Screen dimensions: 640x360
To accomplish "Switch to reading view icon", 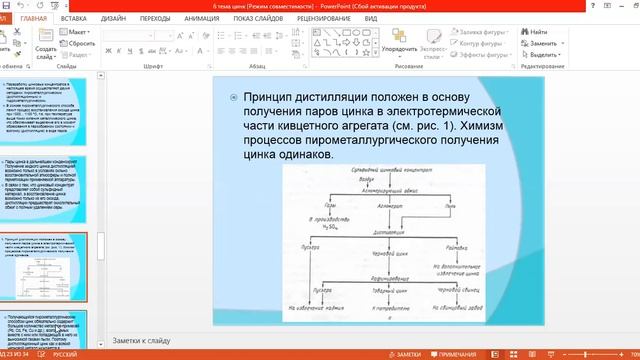I will [x=532, y=354].
